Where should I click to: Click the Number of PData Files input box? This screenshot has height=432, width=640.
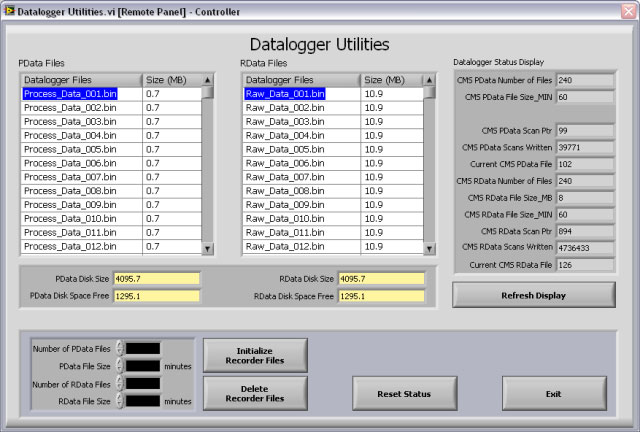143,348
